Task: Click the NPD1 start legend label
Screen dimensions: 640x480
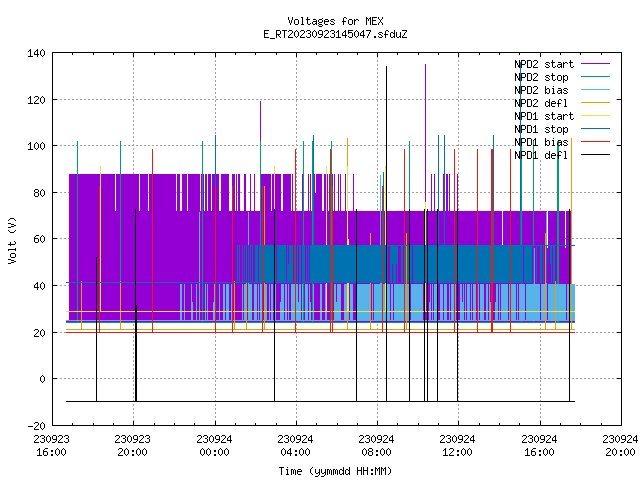Action: [544, 116]
